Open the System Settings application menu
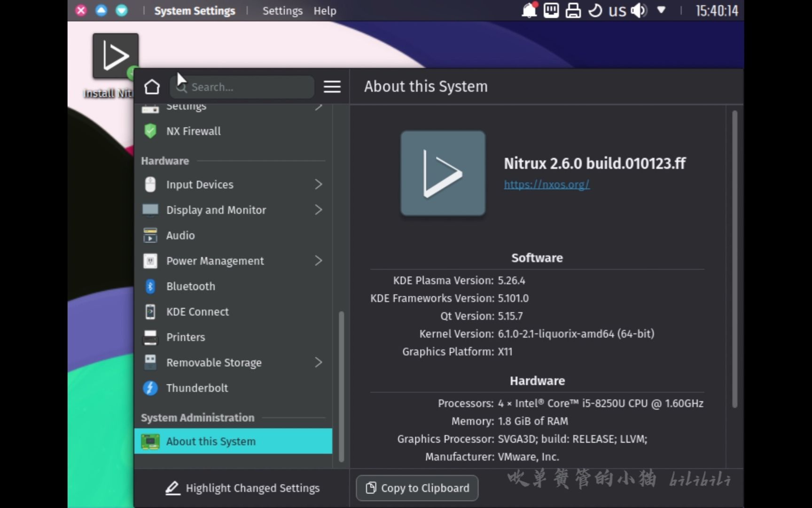 click(195, 11)
